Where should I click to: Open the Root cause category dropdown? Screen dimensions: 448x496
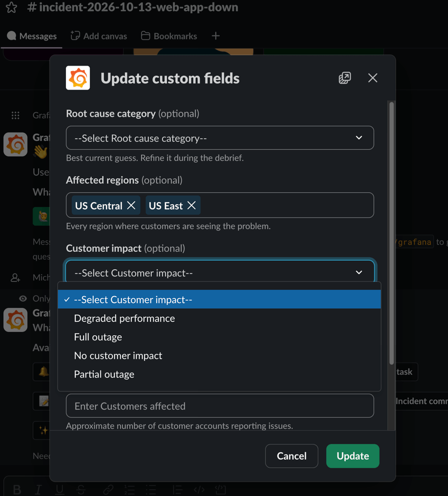tap(220, 138)
